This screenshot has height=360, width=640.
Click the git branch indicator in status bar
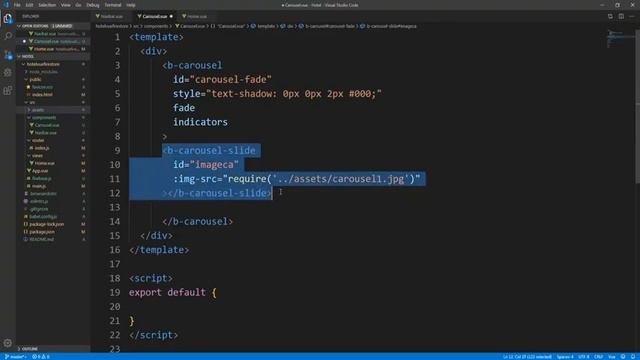coord(15,357)
